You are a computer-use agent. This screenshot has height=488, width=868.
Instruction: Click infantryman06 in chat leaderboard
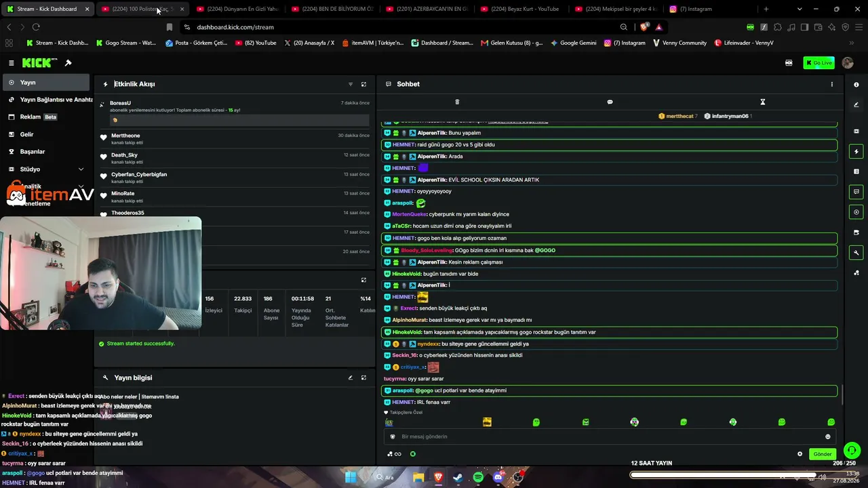click(730, 116)
